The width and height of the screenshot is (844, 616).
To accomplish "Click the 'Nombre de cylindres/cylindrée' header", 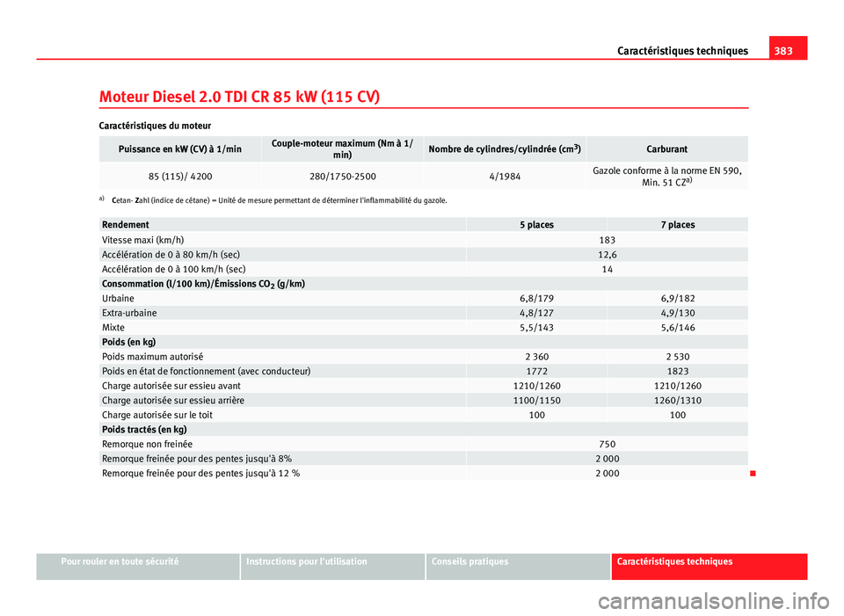I will click(505, 149).
